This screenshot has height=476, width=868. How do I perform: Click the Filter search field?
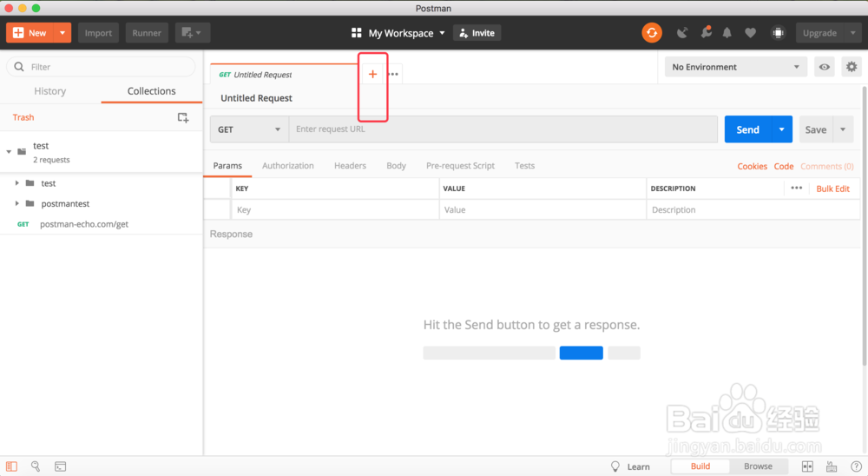click(x=101, y=67)
